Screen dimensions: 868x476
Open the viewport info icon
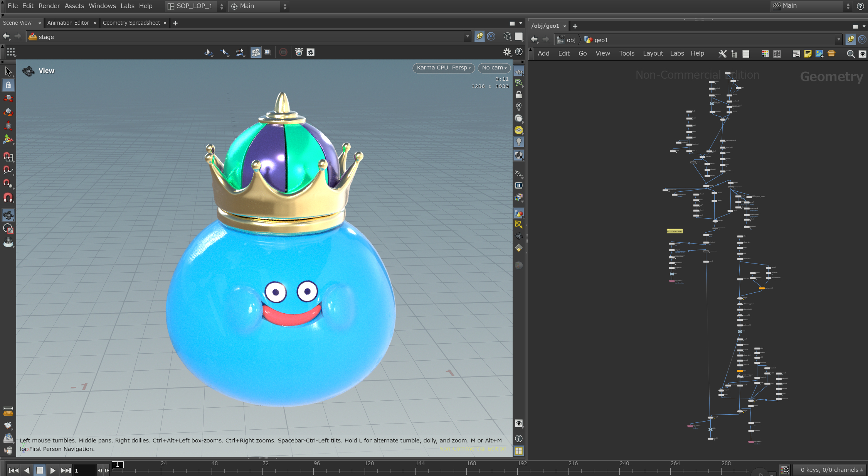tap(519, 438)
